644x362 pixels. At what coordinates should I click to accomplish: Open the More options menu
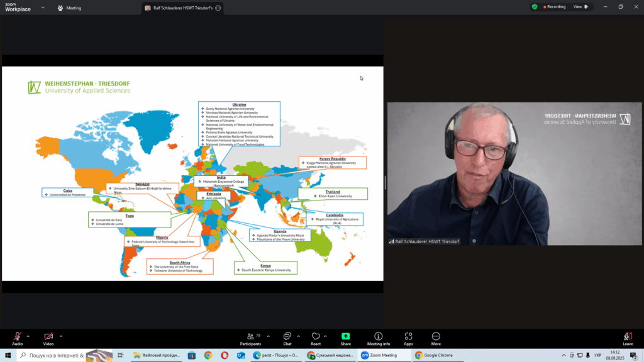pos(436,337)
